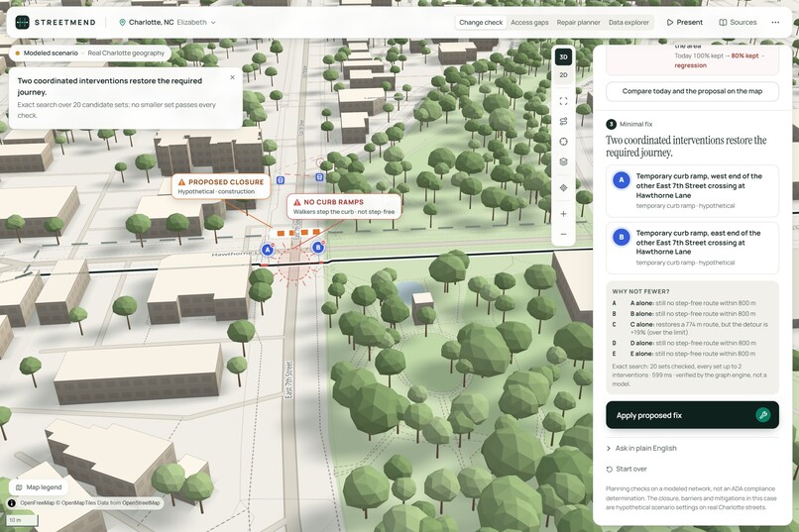Screen dimensions: 799x532
Task: Open the Sources panel
Action: 738,23
